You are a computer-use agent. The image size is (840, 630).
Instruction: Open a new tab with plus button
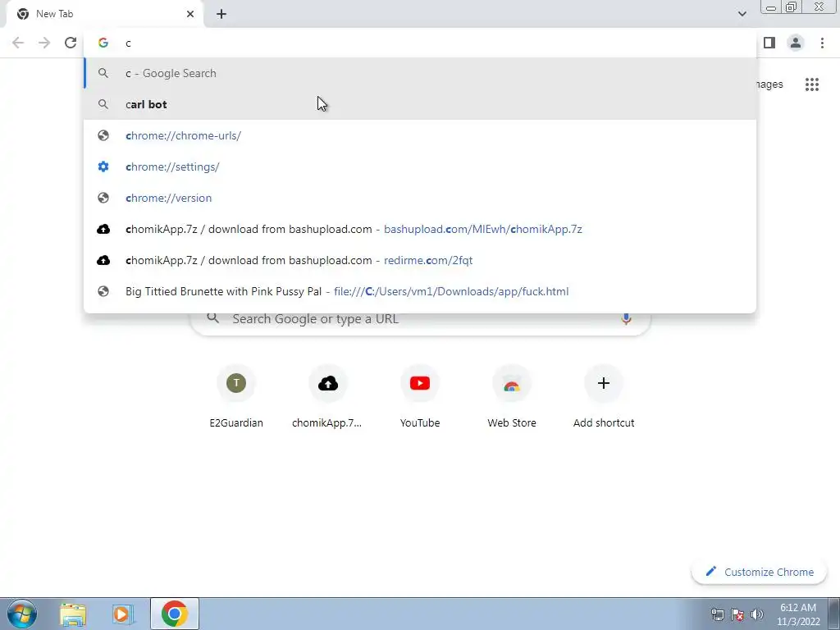tap(221, 14)
